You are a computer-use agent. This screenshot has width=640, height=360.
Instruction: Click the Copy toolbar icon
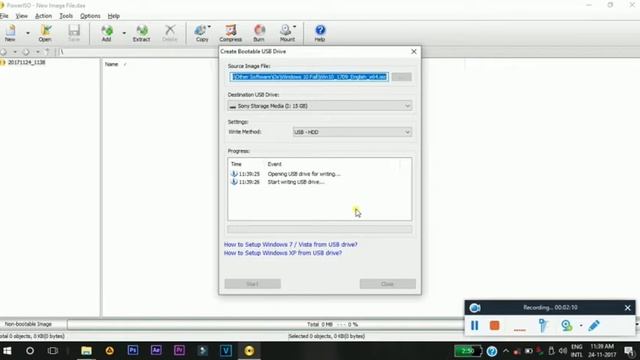click(201, 33)
